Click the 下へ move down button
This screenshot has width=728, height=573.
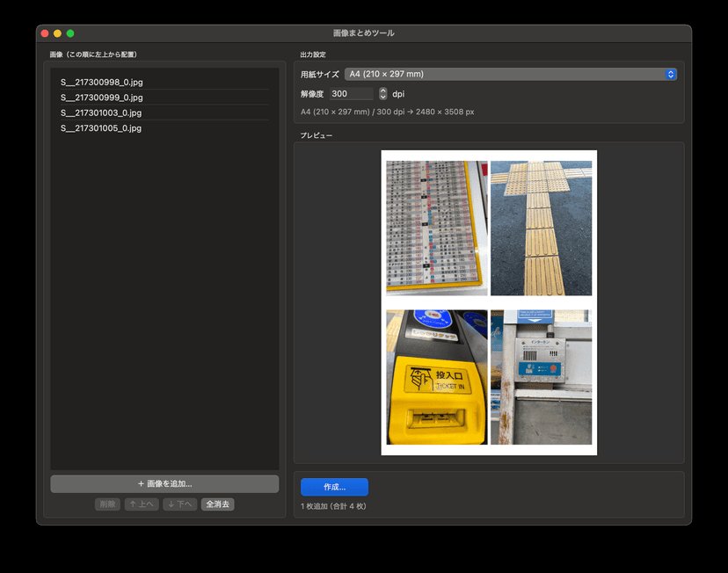pos(179,504)
